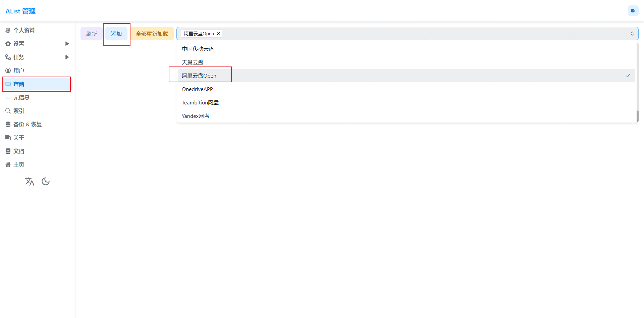
Task: Select 天翼云盘 from the dropdown list
Action: click(406, 62)
